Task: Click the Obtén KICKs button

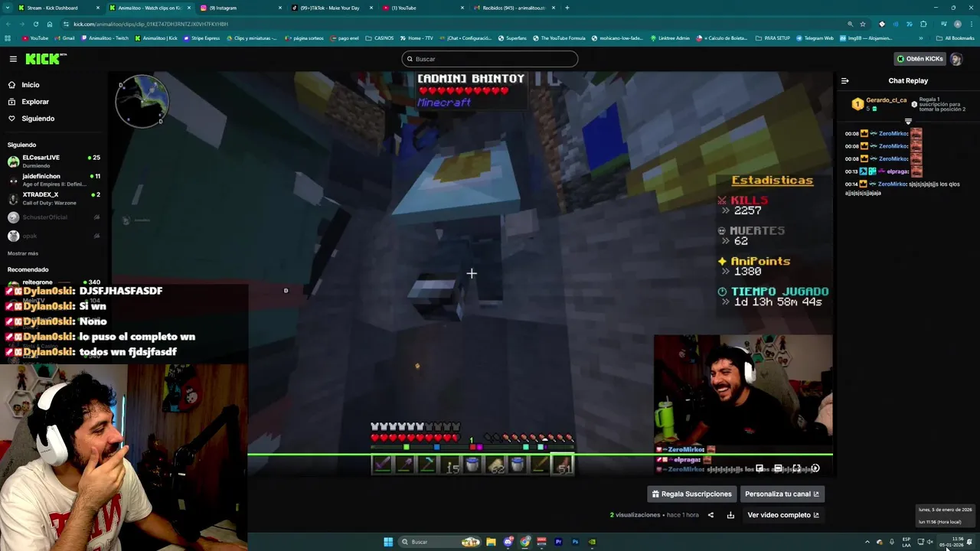Action: (920, 59)
